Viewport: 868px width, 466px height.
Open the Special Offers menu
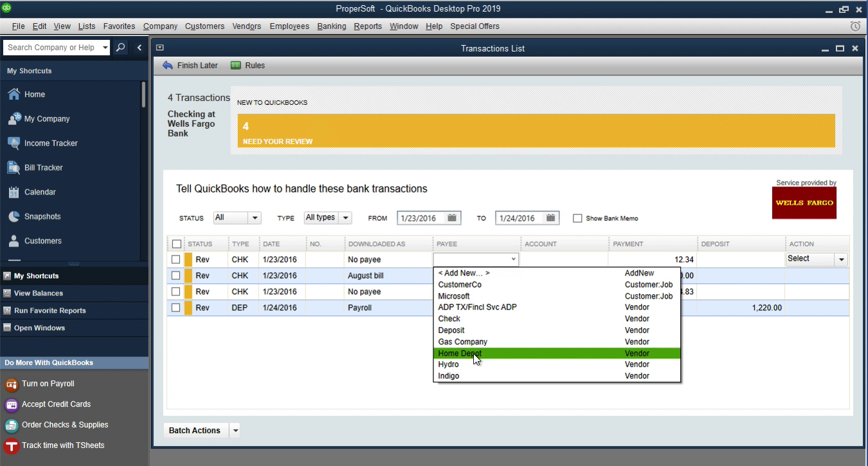[475, 26]
